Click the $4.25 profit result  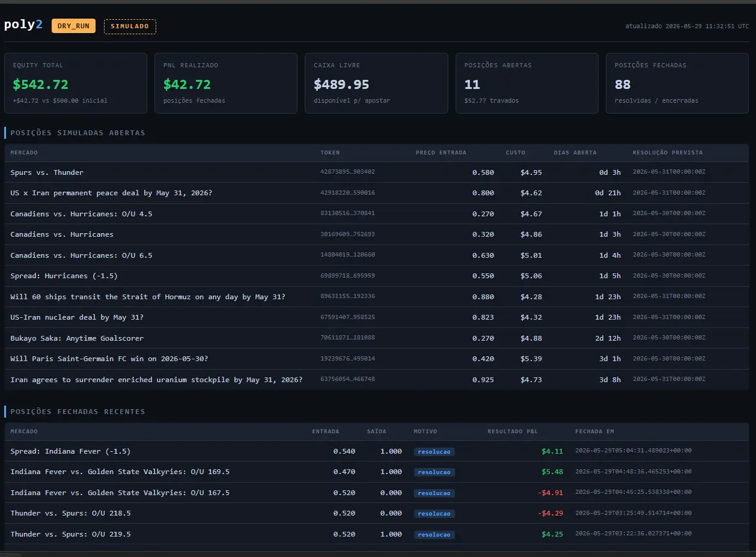pos(552,534)
